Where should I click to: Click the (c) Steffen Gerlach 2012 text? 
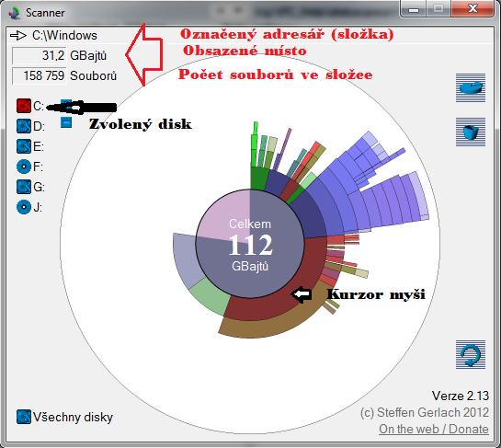pos(425,412)
